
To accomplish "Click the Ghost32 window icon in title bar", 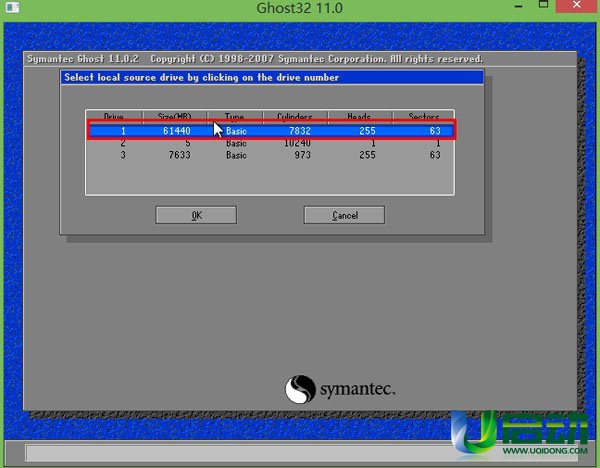I will [12, 7].
